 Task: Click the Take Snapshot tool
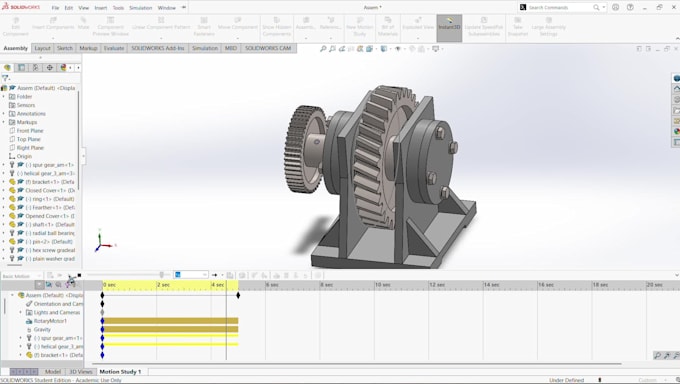click(518, 26)
